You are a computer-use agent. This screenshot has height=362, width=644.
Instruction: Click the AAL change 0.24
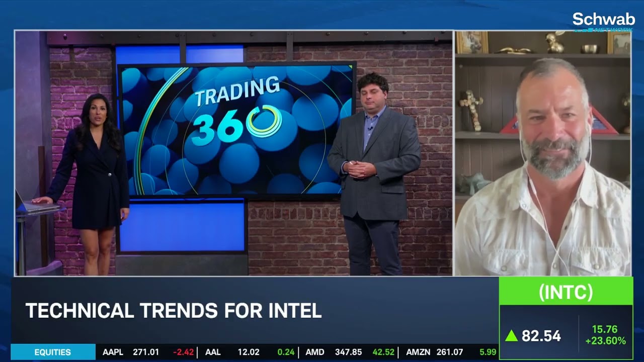point(286,352)
